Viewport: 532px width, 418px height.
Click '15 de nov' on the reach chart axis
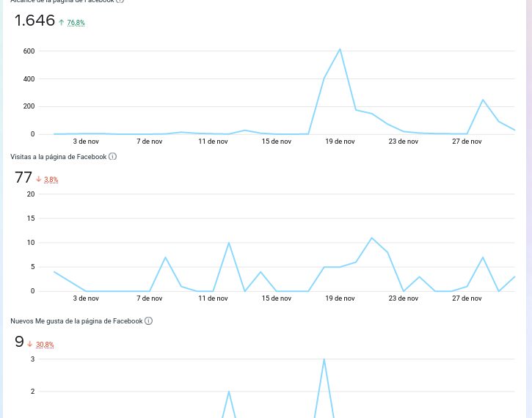[277, 142]
